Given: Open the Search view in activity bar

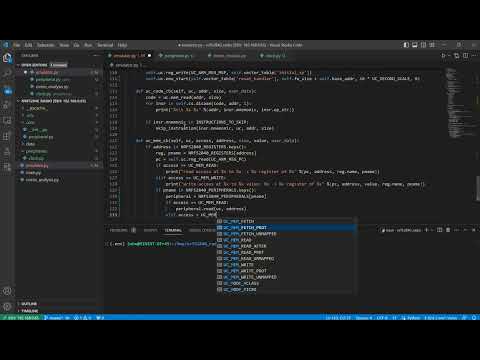Looking at the screenshot, I should coord(7,74).
